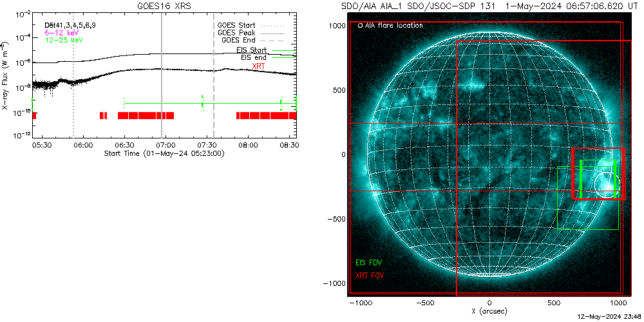
Task: Click the 'X-ray Flux (W m^-2)' axis title
Action: click(5, 76)
